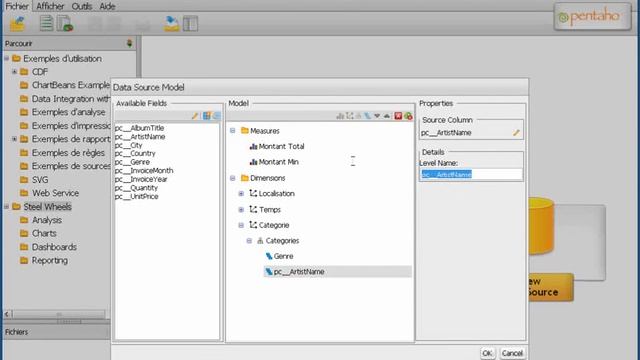This screenshot has height=360, width=640.
Task: Click the Source Column pencil edit icon
Action: click(516, 133)
